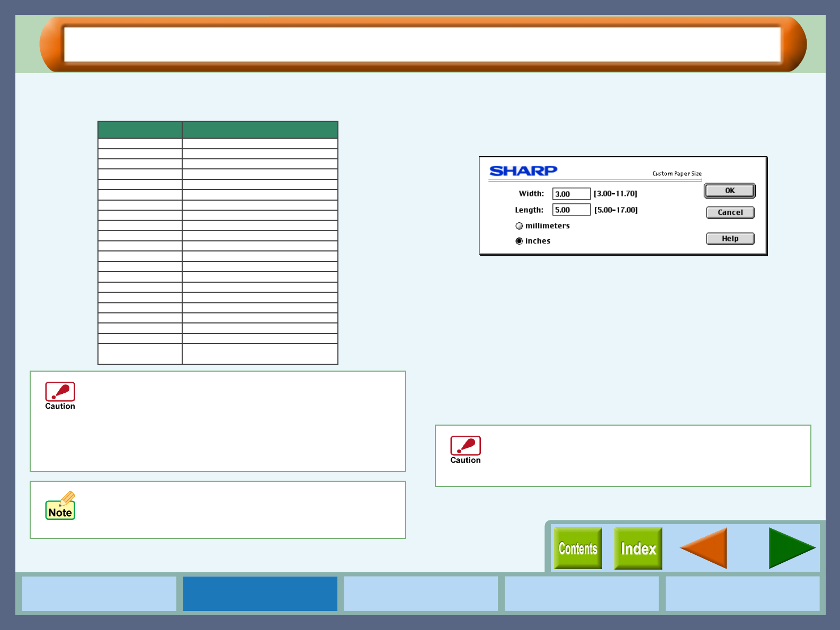Click the green Contents button
840x630 pixels.
click(x=578, y=548)
